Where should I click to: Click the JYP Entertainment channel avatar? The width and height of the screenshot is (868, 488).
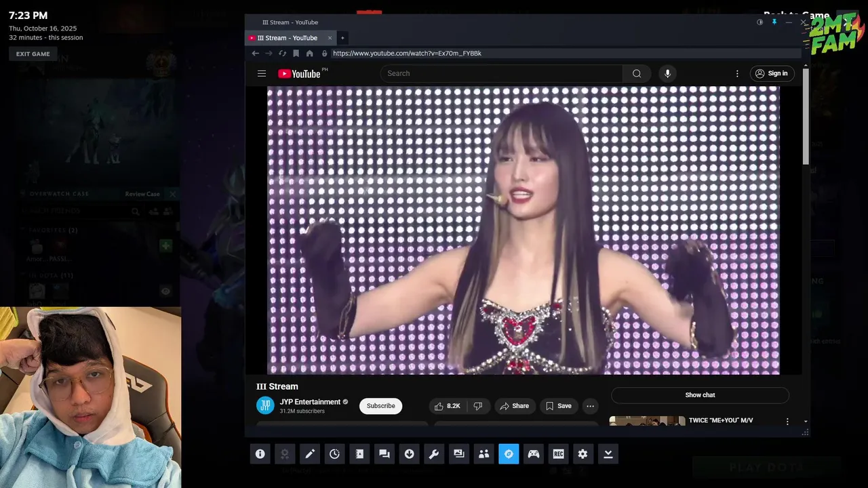[x=265, y=406]
